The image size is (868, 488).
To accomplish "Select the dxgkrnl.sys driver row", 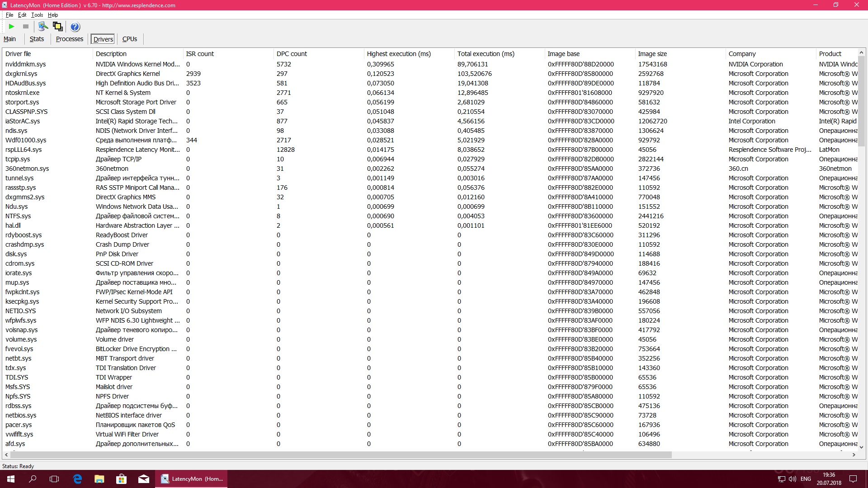I will (x=21, y=74).
